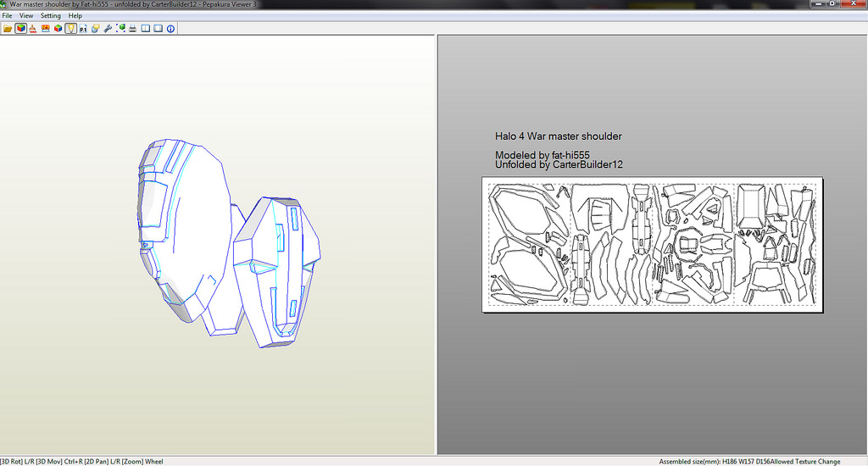Image resolution: width=868 pixels, height=466 pixels.
Task: Open the Help menu
Action: point(75,15)
